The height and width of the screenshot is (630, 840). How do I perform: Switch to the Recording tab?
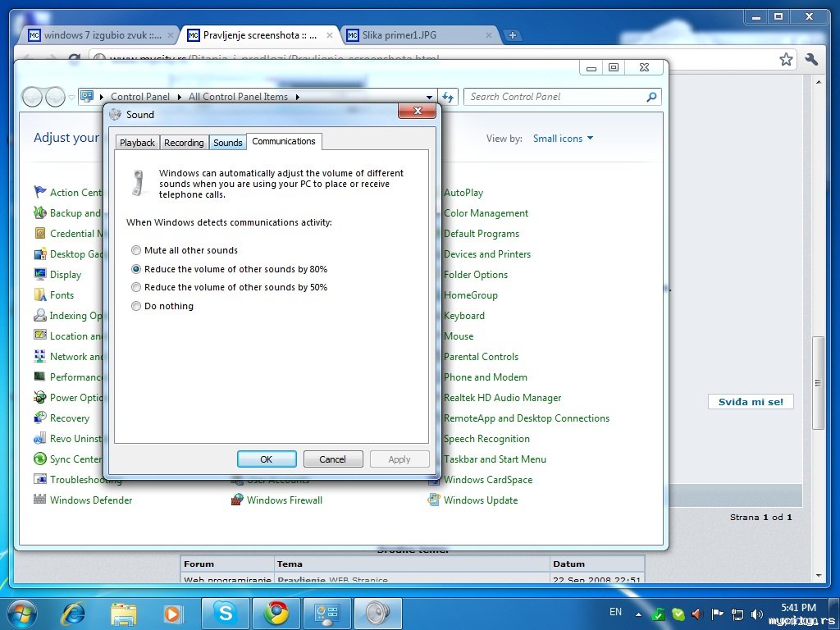coord(184,143)
